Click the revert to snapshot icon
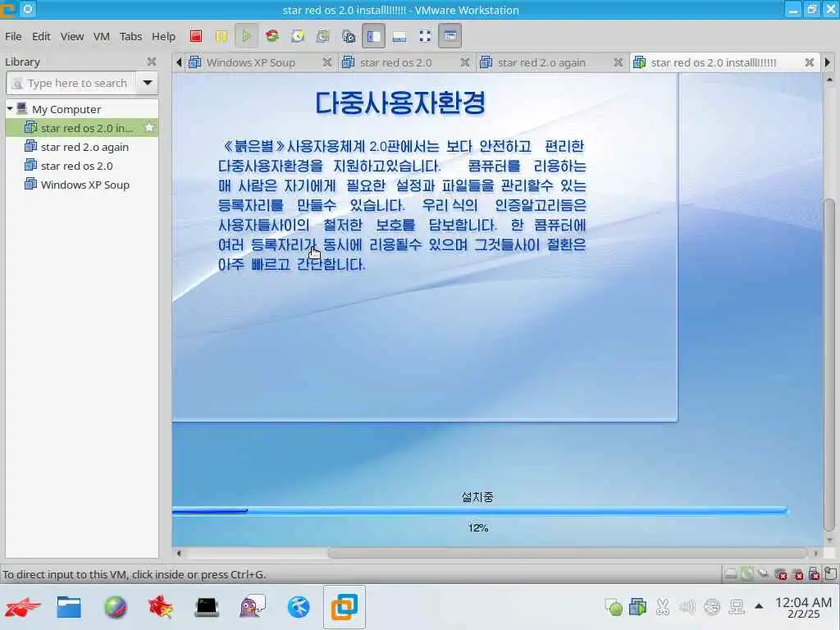This screenshot has width=840, height=630. pos(323,36)
